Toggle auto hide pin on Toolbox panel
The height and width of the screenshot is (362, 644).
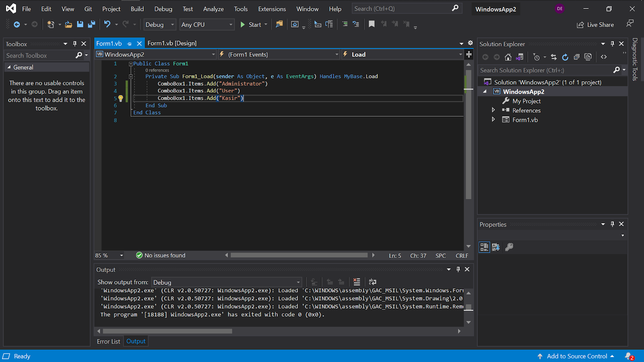point(74,43)
